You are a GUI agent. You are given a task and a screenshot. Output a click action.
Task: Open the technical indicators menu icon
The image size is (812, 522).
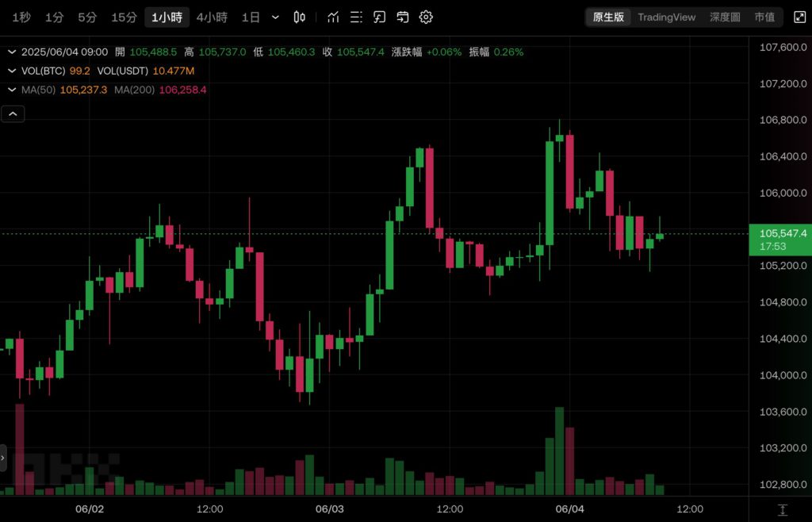pyautogui.click(x=333, y=17)
